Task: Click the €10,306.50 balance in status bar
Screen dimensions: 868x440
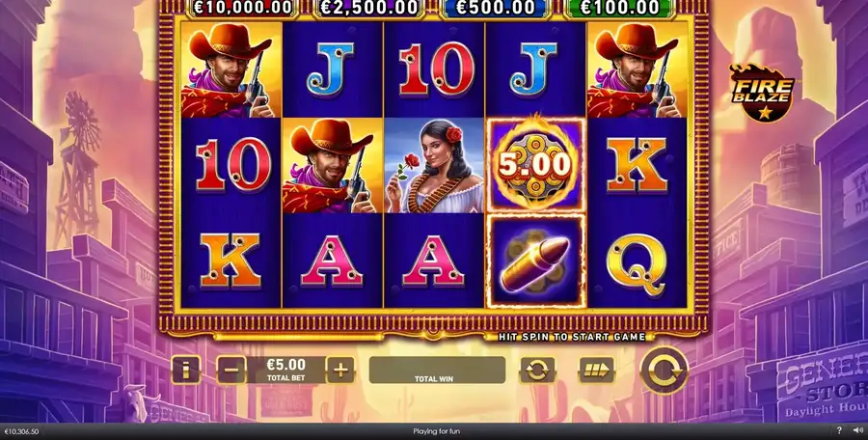Action: pyautogui.click(x=21, y=431)
